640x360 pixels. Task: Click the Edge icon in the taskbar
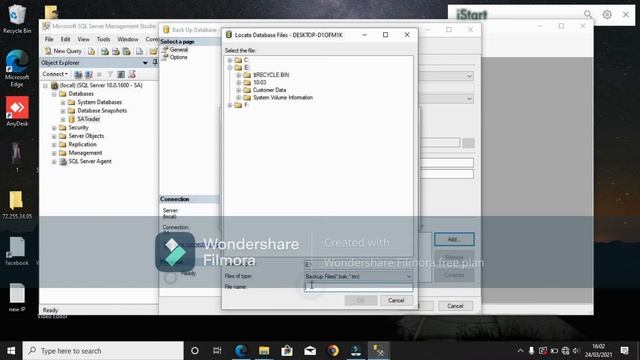(x=241, y=351)
